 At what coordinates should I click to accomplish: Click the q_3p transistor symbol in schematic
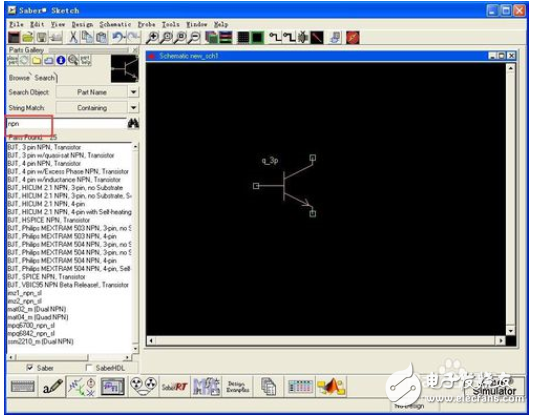pyautogui.click(x=285, y=186)
